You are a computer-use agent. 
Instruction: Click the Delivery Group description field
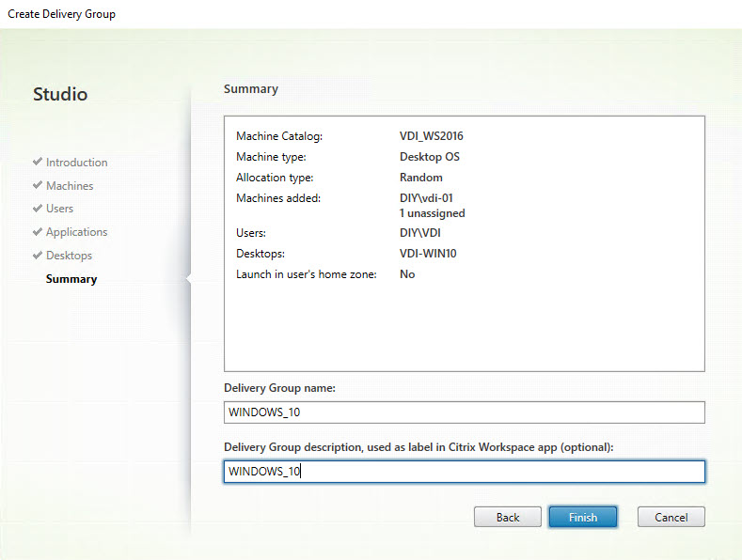point(464,471)
